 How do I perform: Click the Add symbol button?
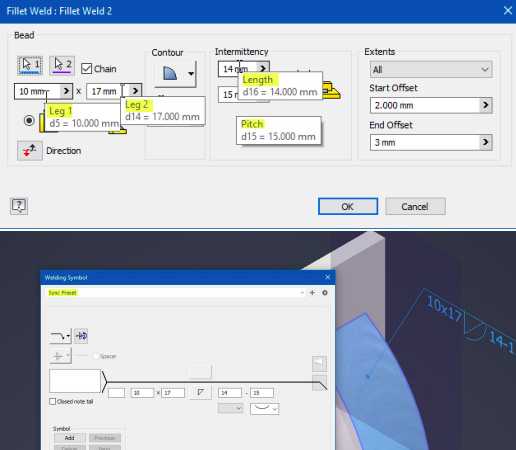click(70, 438)
